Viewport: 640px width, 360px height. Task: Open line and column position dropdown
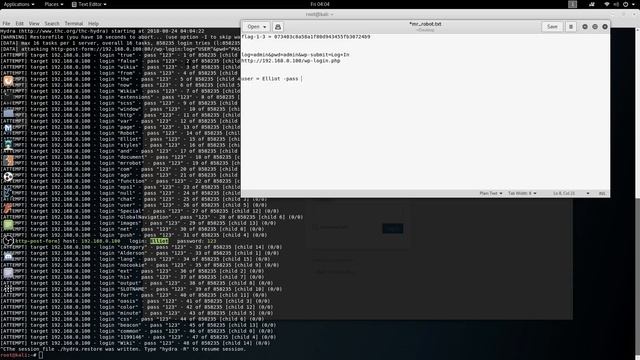(x=571, y=193)
